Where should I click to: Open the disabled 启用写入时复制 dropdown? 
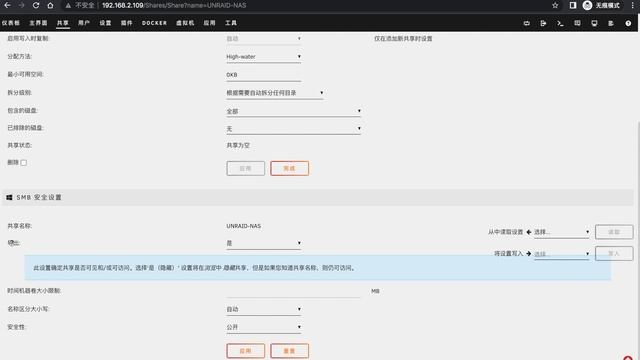point(264,39)
